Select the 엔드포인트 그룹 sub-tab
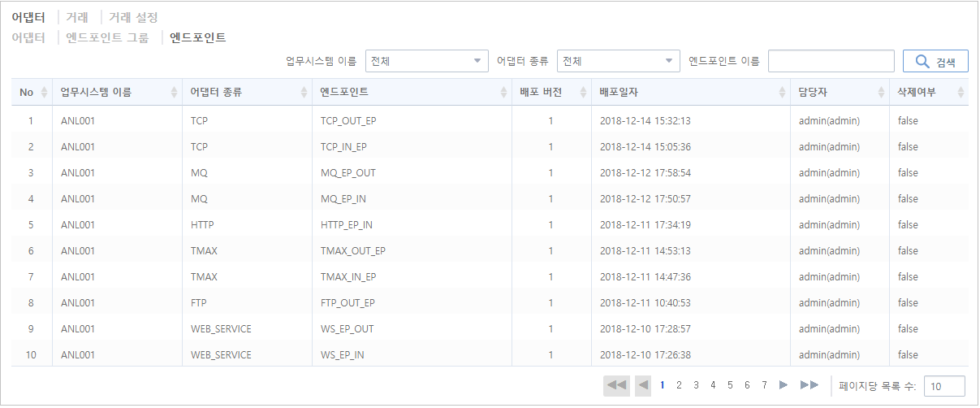This screenshot has height=408, width=980. click(107, 37)
